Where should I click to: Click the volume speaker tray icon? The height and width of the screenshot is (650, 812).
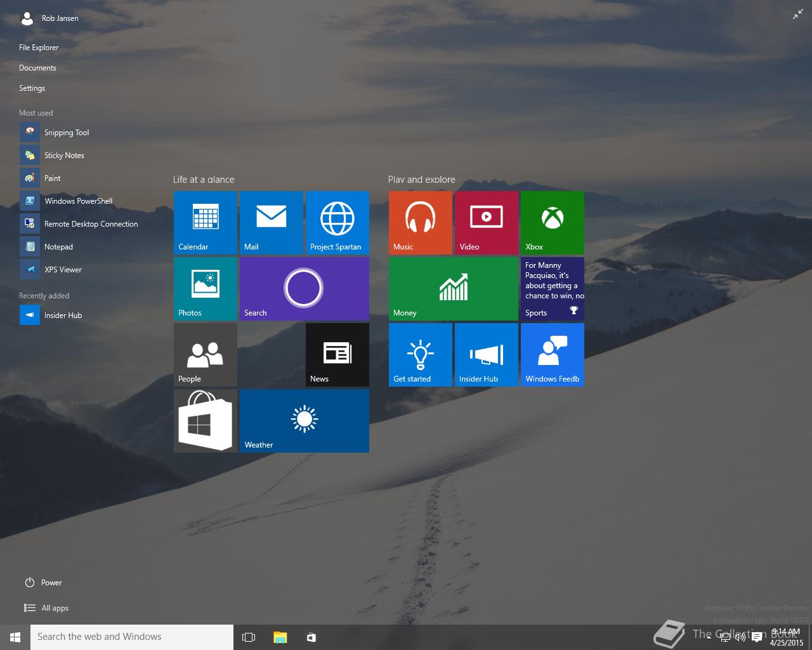coord(740,637)
